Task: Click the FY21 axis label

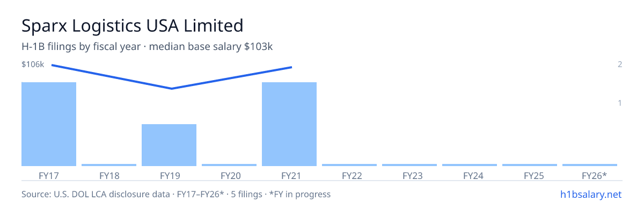Action: click(289, 175)
